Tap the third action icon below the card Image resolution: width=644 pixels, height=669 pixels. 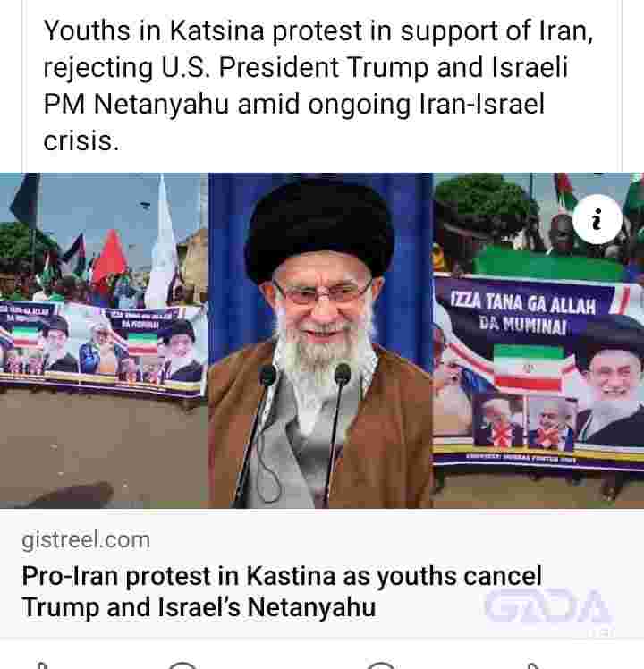tap(381, 665)
